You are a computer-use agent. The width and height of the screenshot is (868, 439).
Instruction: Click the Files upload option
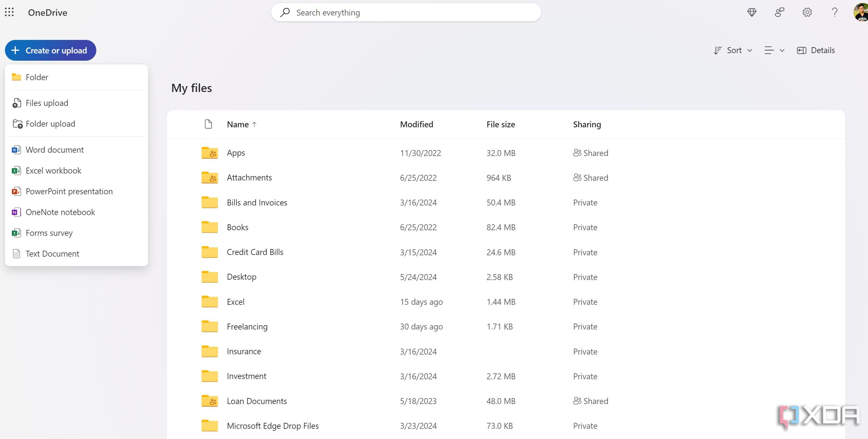(47, 103)
